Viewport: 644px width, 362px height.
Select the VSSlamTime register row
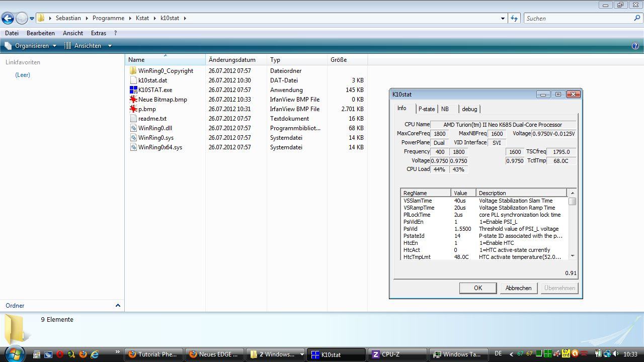484,201
